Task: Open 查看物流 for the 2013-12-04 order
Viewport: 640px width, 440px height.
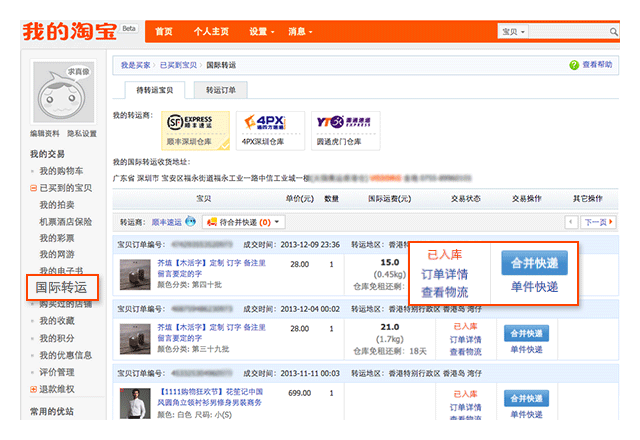Action: 465,352
